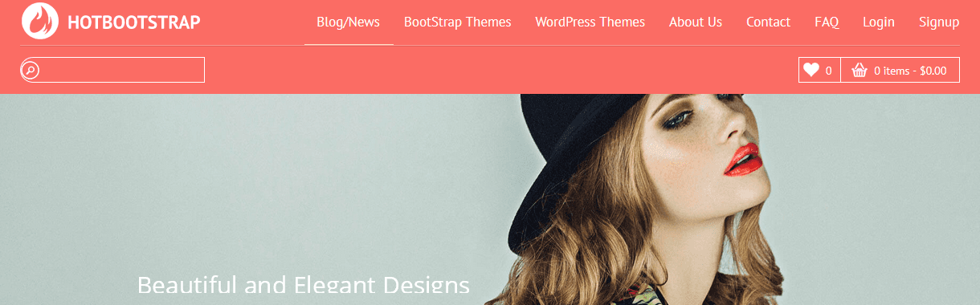
Task: Open the Contact page
Action: click(768, 22)
